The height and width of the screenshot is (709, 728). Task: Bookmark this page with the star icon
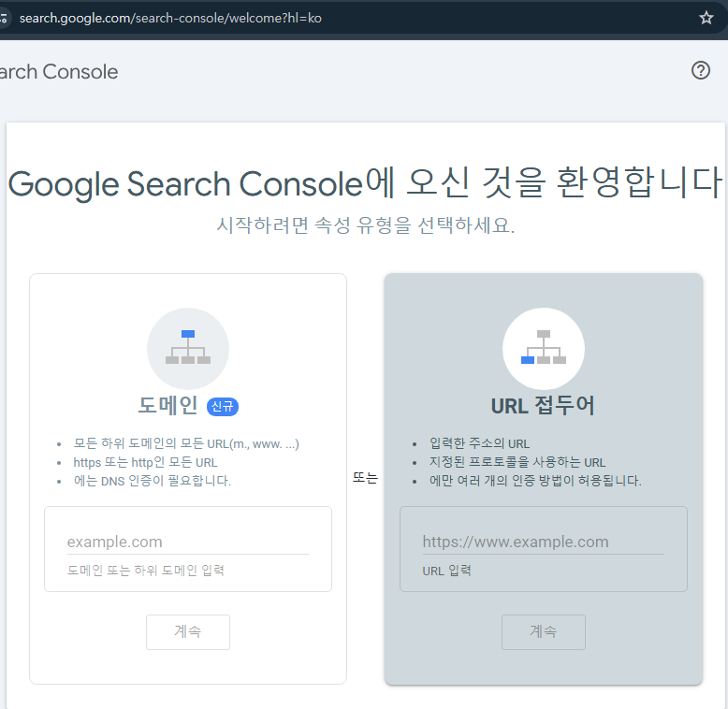tap(706, 18)
